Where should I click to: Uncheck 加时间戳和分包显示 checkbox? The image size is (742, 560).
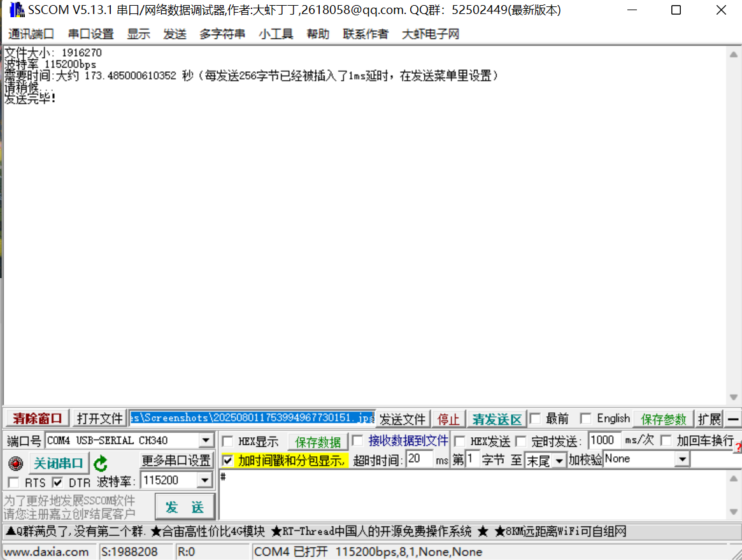[227, 459]
